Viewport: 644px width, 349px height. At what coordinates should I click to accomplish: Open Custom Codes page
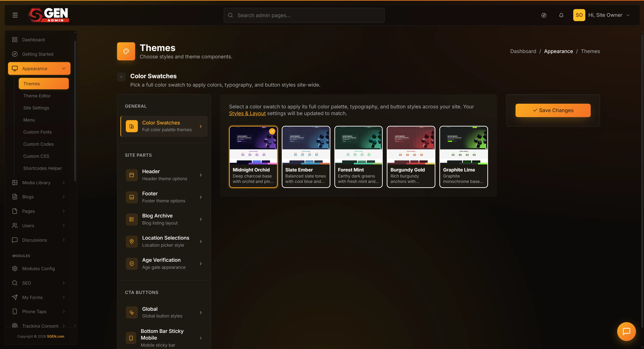coord(39,144)
